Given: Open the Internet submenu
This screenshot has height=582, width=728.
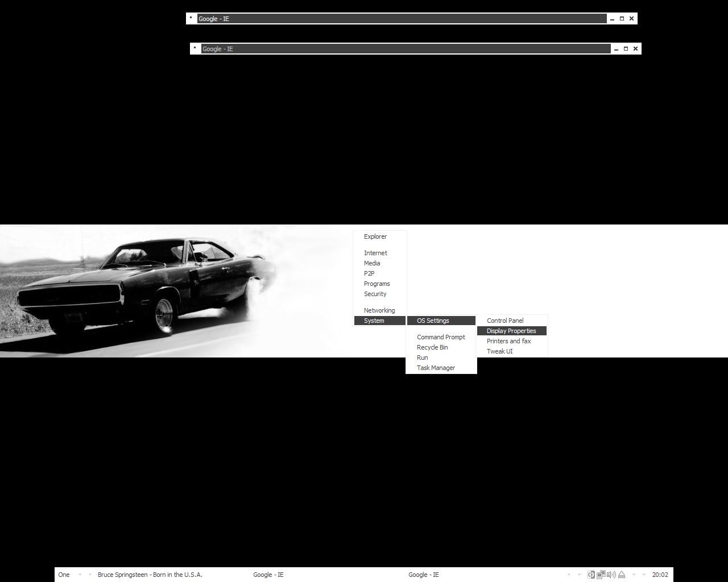Looking at the screenshot, I should coord(380,253).
